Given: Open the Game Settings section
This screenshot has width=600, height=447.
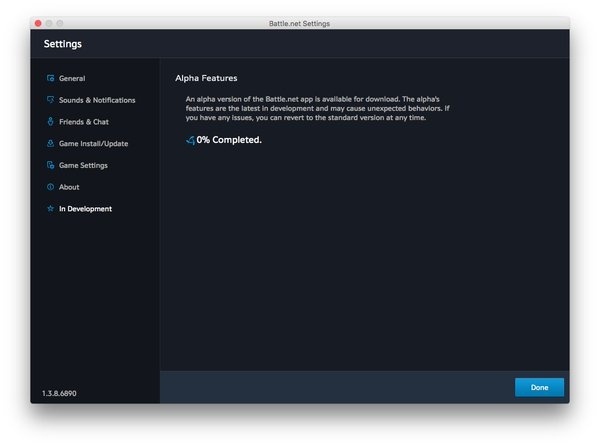Looking at the screenshot, I should [83, 165].
